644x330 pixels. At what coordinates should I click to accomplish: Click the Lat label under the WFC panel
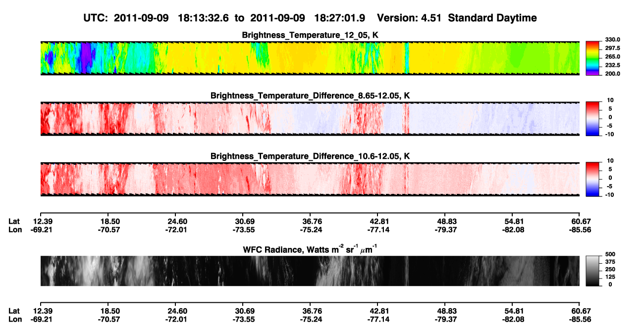[14, 311]
